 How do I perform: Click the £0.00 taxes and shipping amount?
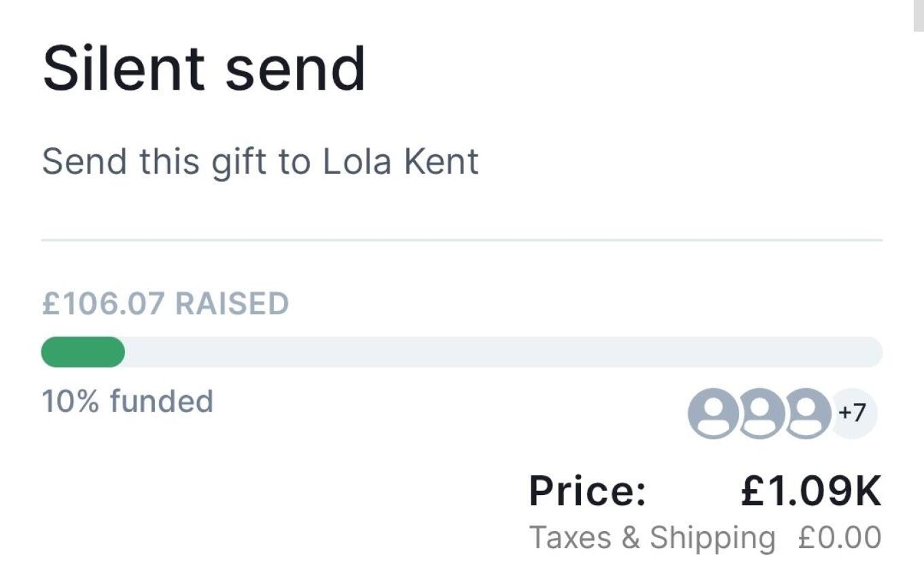[840, 537]
